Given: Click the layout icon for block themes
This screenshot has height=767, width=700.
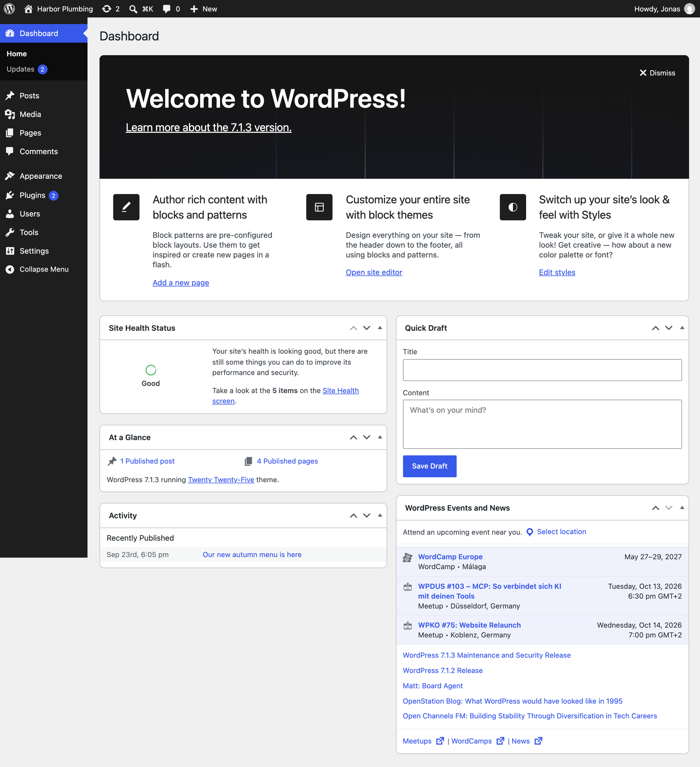Looking at the screenshot, I should (319, 207).
